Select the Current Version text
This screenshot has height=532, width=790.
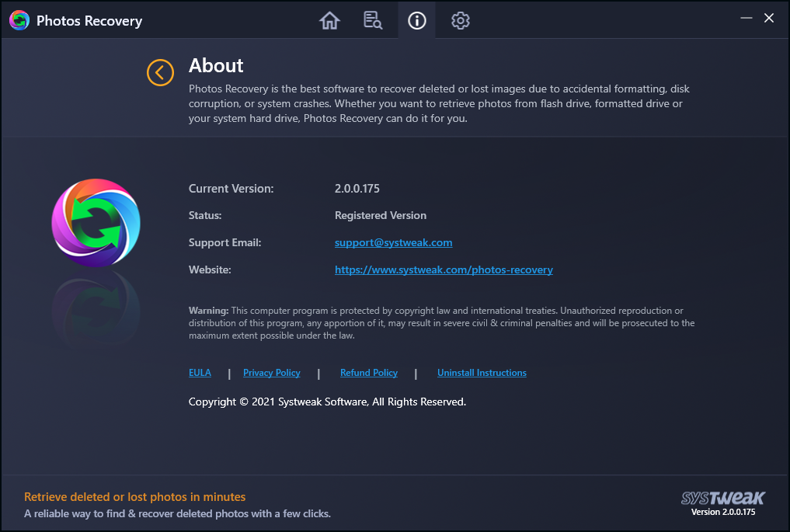(231, 188)
